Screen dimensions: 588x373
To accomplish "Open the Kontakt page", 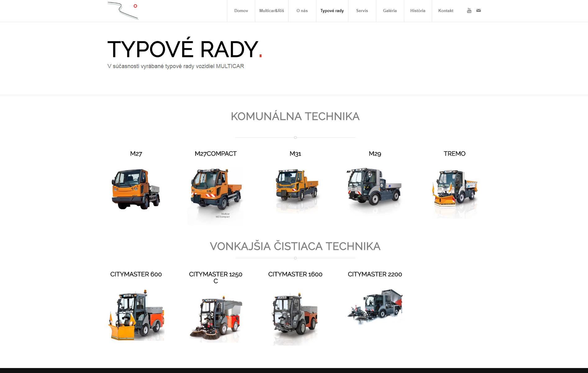I will coord(446,11).
